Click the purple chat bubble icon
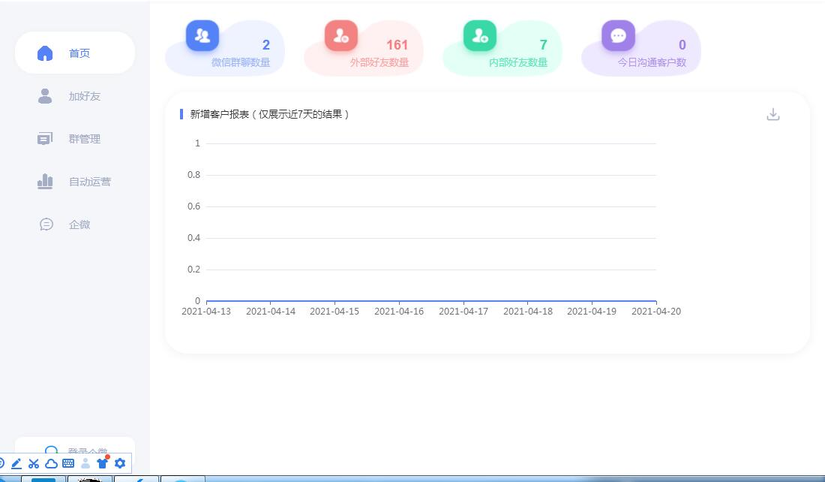825x482 pixels. 618,36
